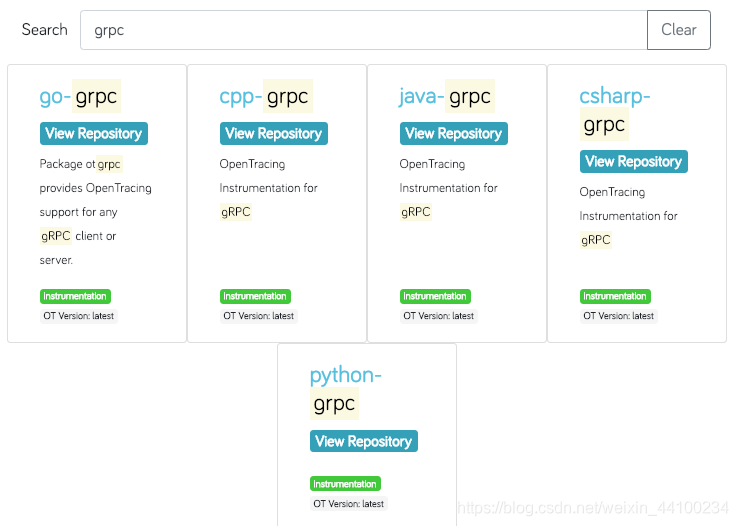Click Instrumentation tag on go-grpc card
This screenshot has width=738, height=526.
[75, 296]
